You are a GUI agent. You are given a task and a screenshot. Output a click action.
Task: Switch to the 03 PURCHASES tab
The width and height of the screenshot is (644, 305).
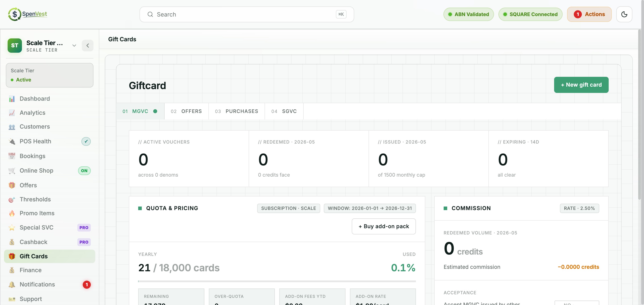237,111
